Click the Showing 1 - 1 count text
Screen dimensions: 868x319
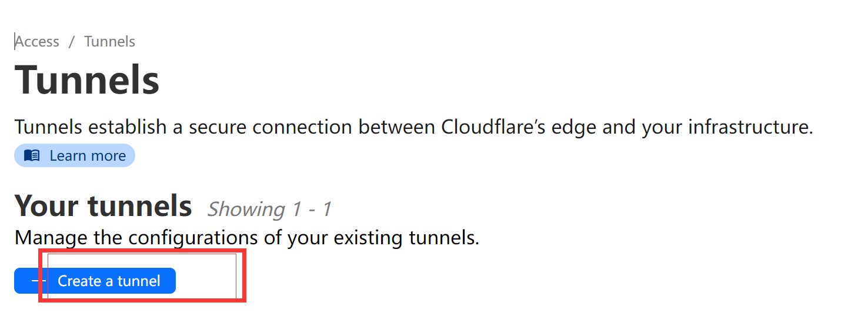coord(269,209)
